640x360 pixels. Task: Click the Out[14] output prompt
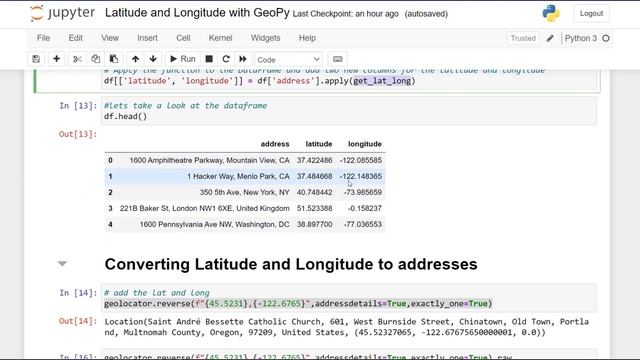coord(78,321)
